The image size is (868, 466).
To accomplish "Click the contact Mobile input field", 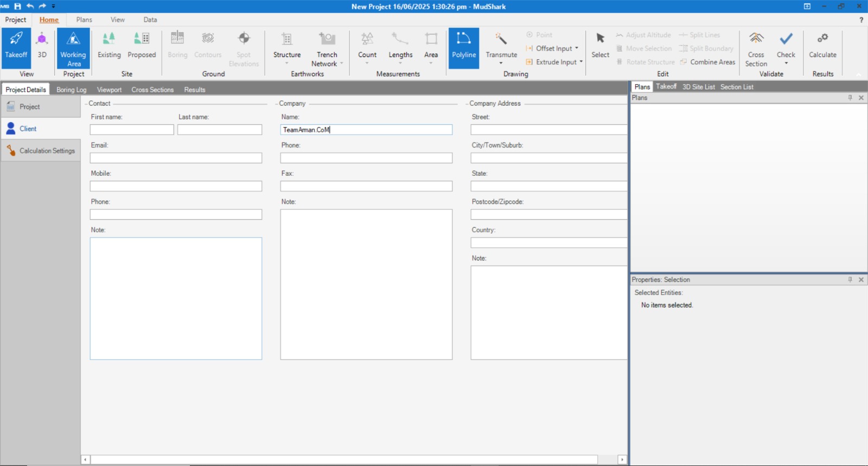I will coord(176,186).
